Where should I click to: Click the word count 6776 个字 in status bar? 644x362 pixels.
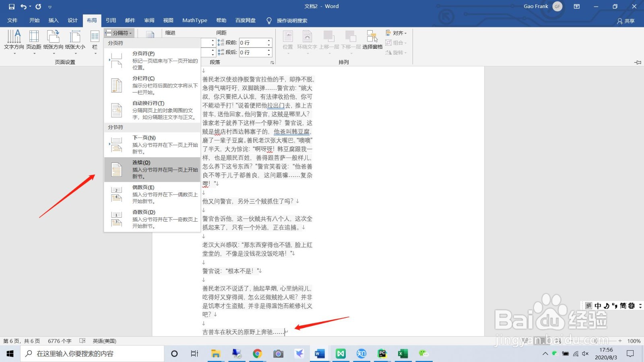[x=60, y=341]
